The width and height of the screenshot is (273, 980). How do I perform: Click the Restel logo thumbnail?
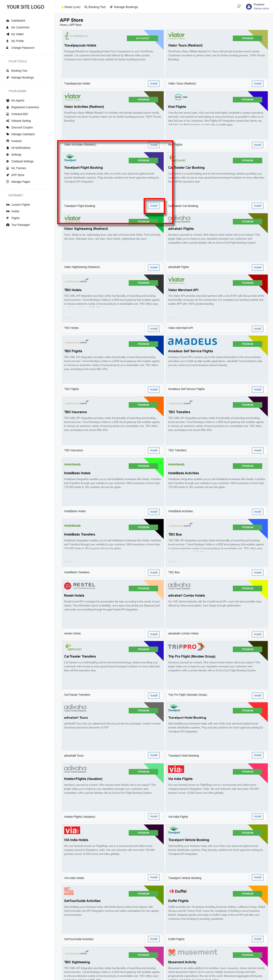(x=79, y=585)
